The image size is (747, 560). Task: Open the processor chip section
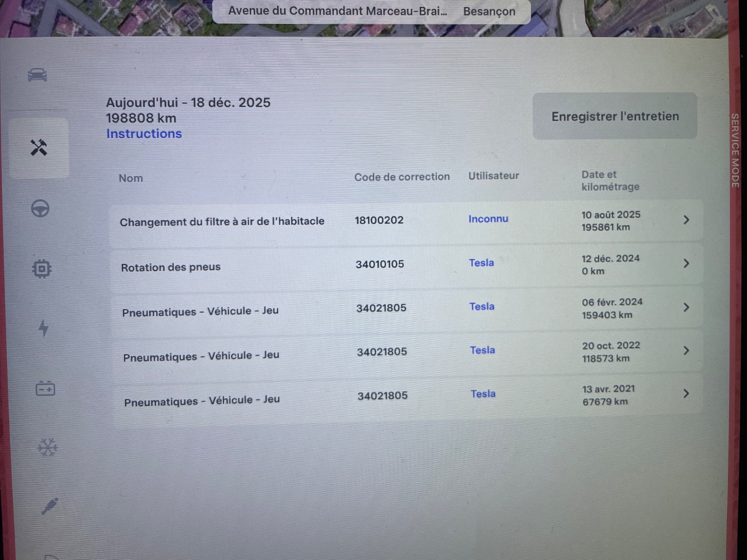coord(42,268)
